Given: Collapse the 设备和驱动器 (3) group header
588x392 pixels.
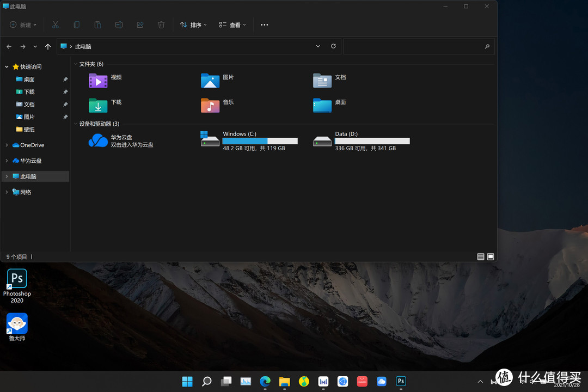Looking at the screenshot, I should click(x=75, y=124).
